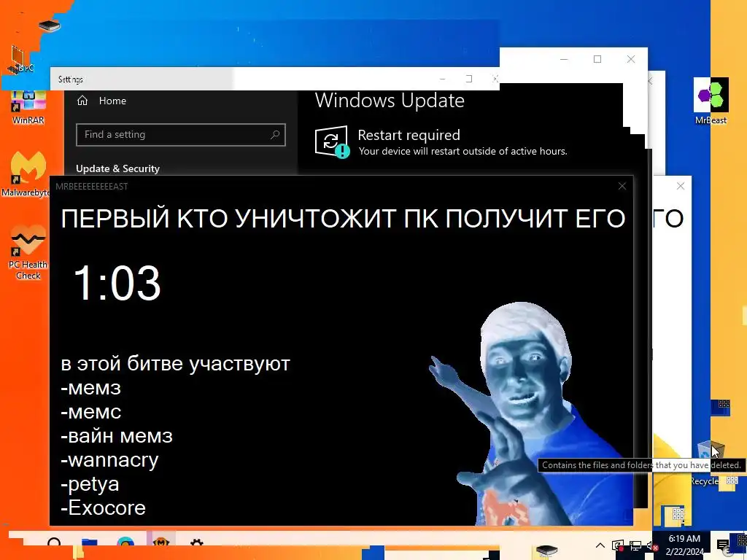Go to Home in Settings
The height and width of the screenshot is (560, 747).
pos(102,101)
